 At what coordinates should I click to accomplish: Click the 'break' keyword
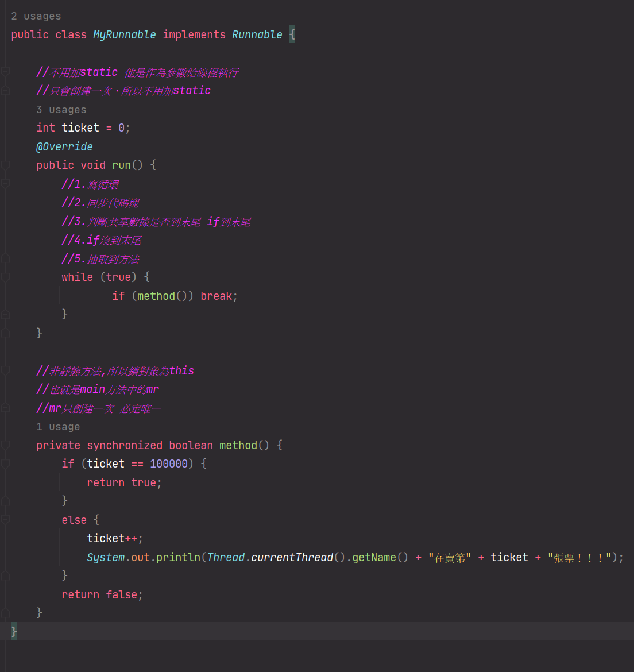pyautogui.click(x=216, y=296)
